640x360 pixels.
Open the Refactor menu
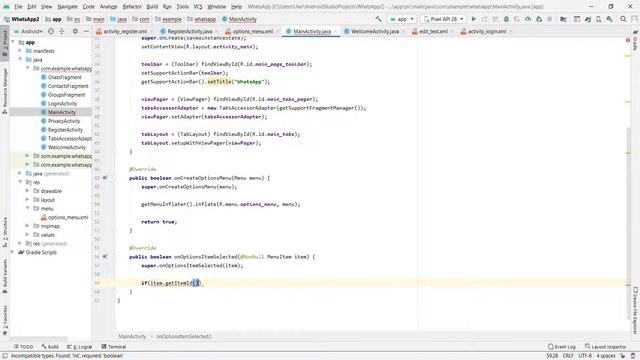click(x=132, y=7)
